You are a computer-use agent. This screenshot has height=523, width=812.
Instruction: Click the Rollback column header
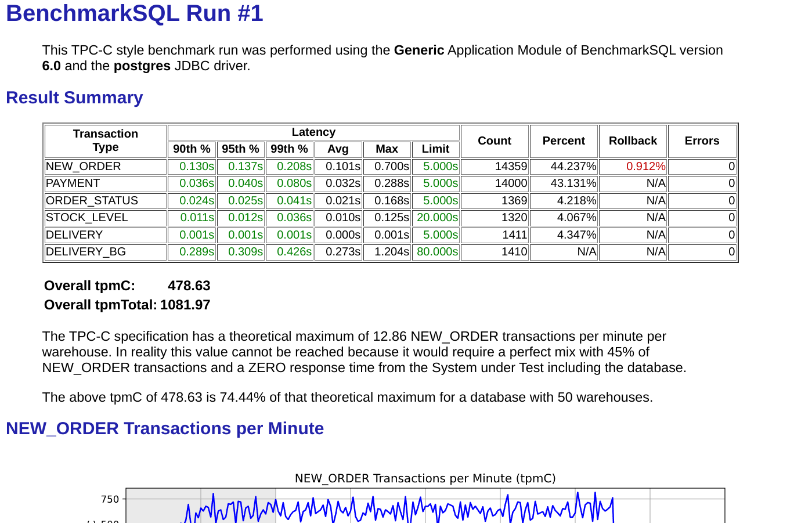[633, 140]
